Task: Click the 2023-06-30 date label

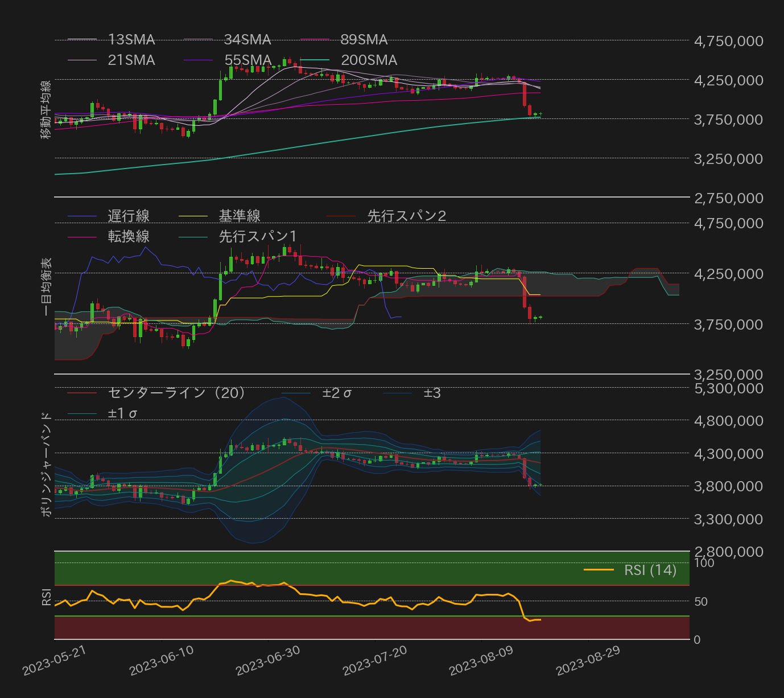Action: coord(267,660)
